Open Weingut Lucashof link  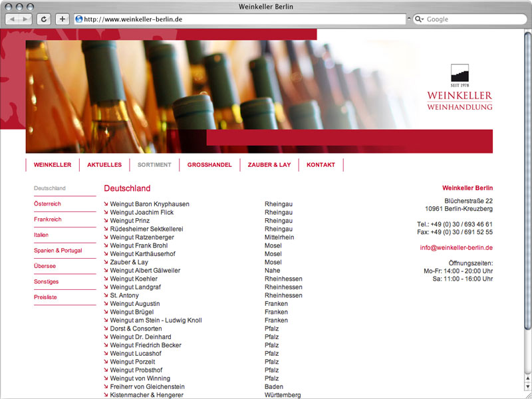tap(136, 354)
